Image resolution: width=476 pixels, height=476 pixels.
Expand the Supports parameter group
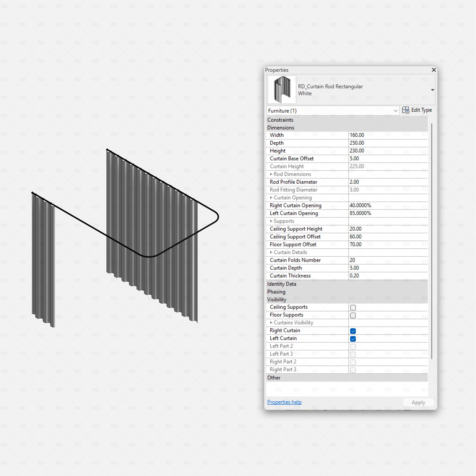[x=271, y=221]
